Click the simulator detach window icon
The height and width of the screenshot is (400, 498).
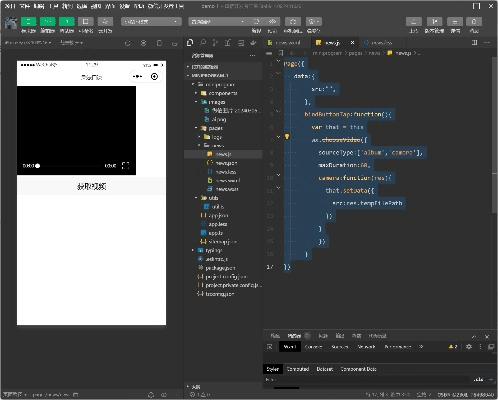coord(175,43)
